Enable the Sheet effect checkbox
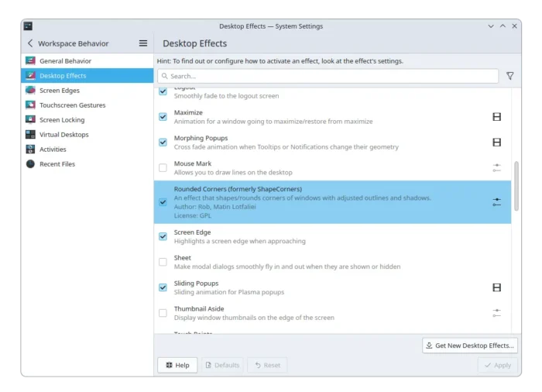The width and height of the screenshot is (542, 392). tap(163, 262)
